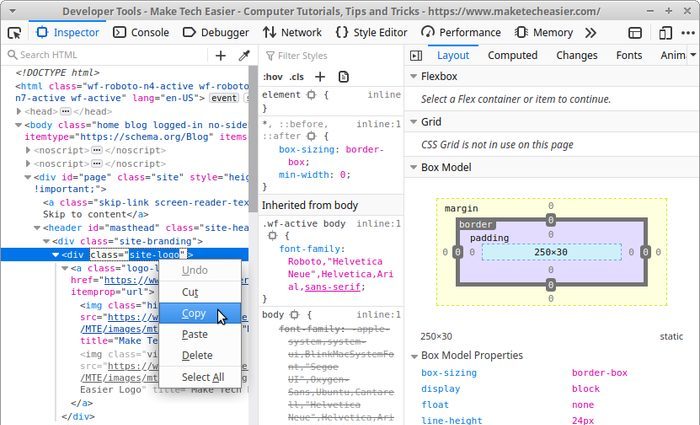The width and height of the screenshot is (700, 425).
Task: Open the sidebar tabs overflow dropdown arrow
Action: pos(693,55)
